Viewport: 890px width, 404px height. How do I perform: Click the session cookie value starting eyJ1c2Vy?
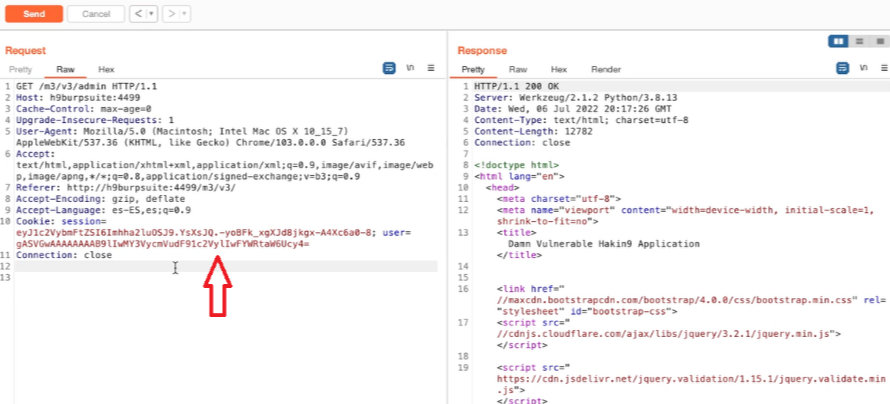click(195, 233)
